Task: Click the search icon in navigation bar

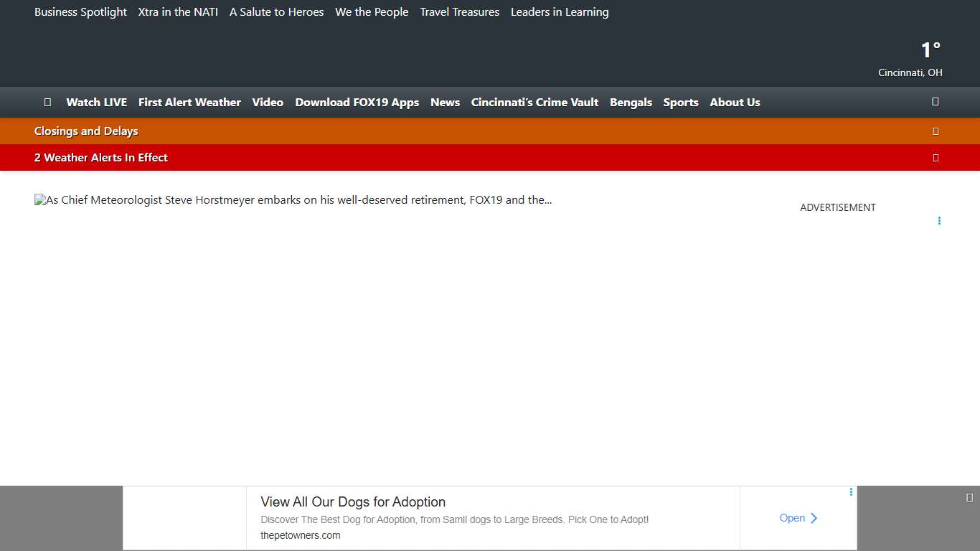Action: (x=935, y=102)
